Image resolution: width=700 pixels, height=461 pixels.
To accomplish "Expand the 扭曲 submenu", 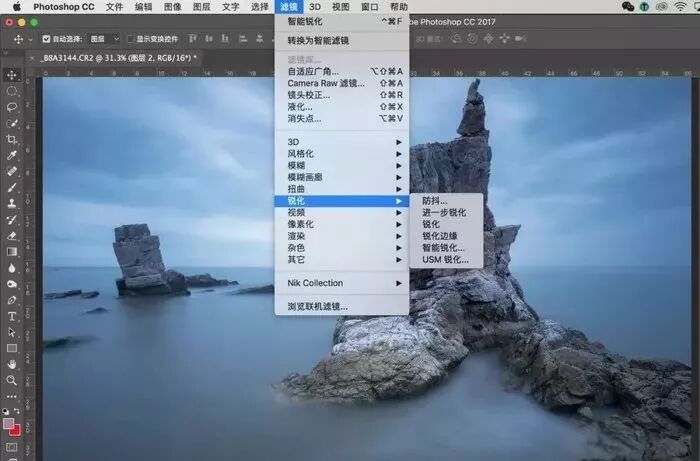I will 342,189.
